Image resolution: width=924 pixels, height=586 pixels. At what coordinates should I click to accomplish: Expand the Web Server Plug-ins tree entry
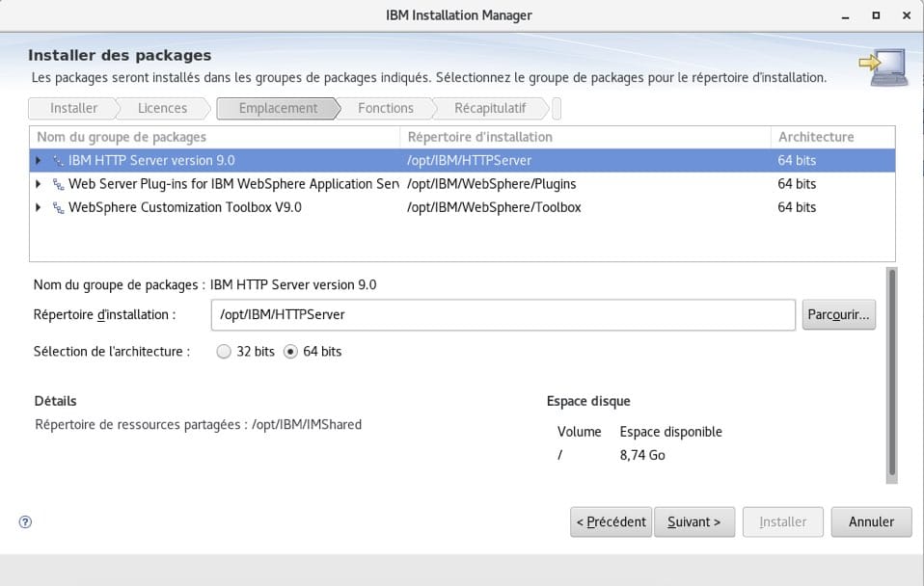point(38,184)
